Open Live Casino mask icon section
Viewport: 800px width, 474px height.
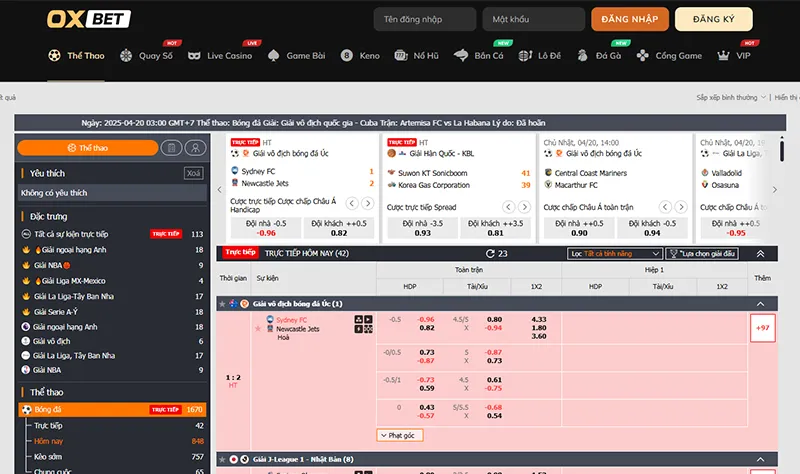click(x=220, y=56)
